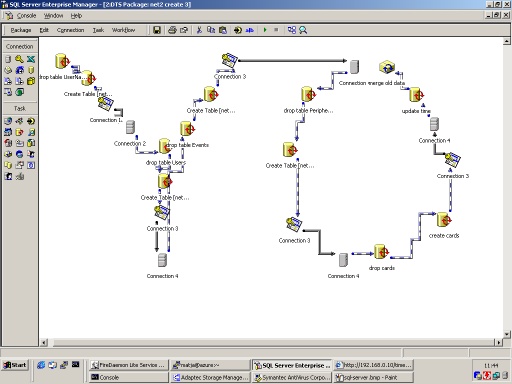Click the vertical scrollbar down arrow
512x384 pixels.
(x=507, y=334)
